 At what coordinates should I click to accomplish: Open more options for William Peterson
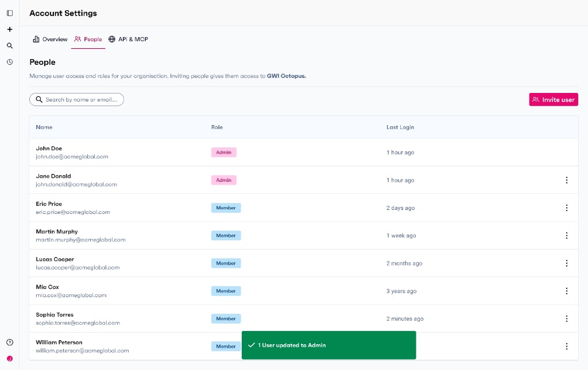point(567,346)
